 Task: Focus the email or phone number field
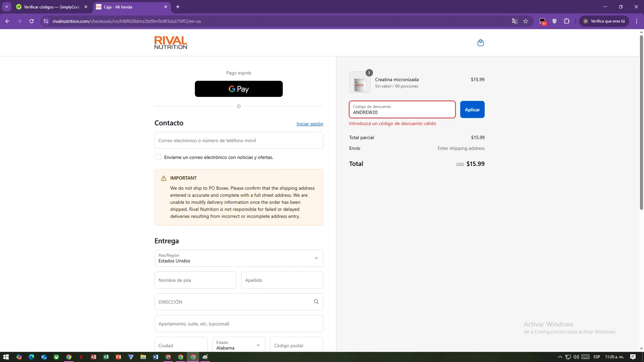tap(239, 140)
